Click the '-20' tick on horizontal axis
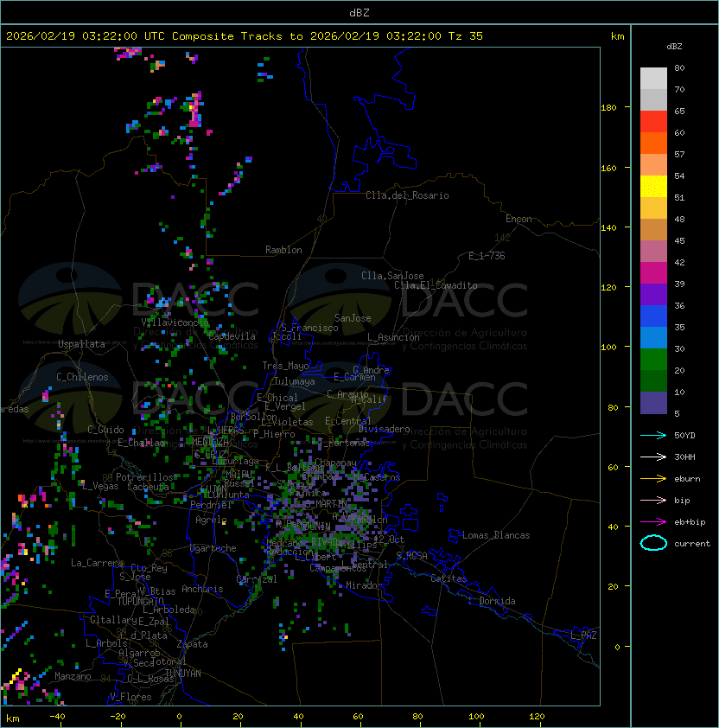This screenshot has height=728, width=719. pyautogui.click(x=118, y=717)
